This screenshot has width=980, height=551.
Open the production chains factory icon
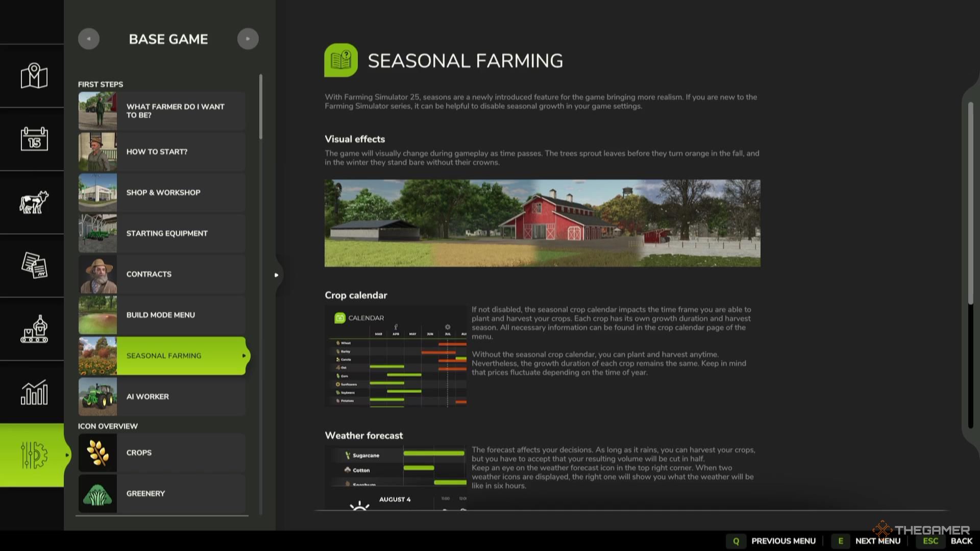point(34,329)
